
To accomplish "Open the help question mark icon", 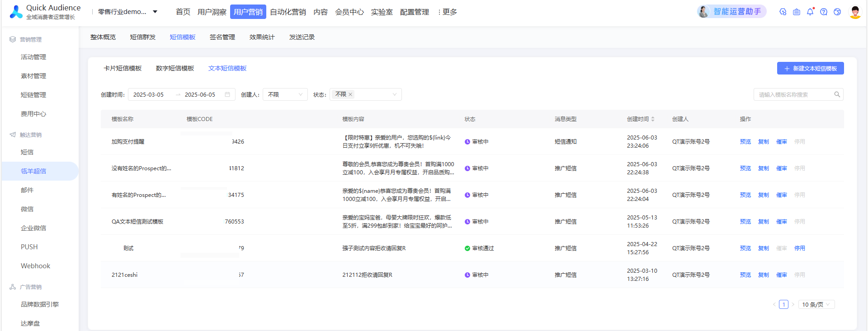I will click(x=824, y=12).
